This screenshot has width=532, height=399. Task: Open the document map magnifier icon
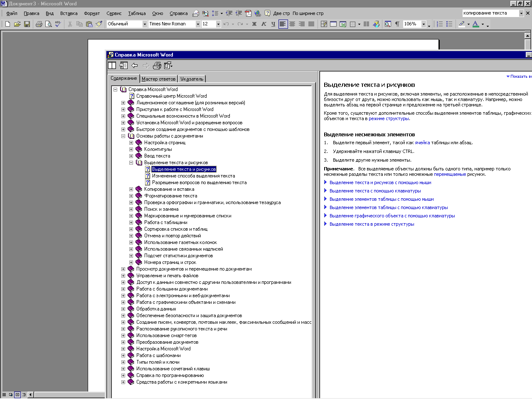388,24
